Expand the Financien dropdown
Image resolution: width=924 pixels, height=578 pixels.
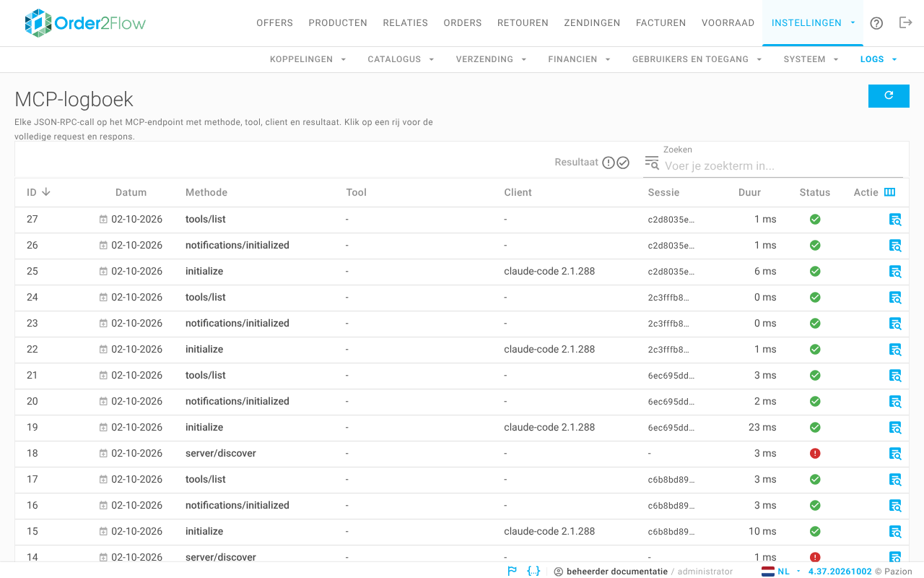pos(580,59)
